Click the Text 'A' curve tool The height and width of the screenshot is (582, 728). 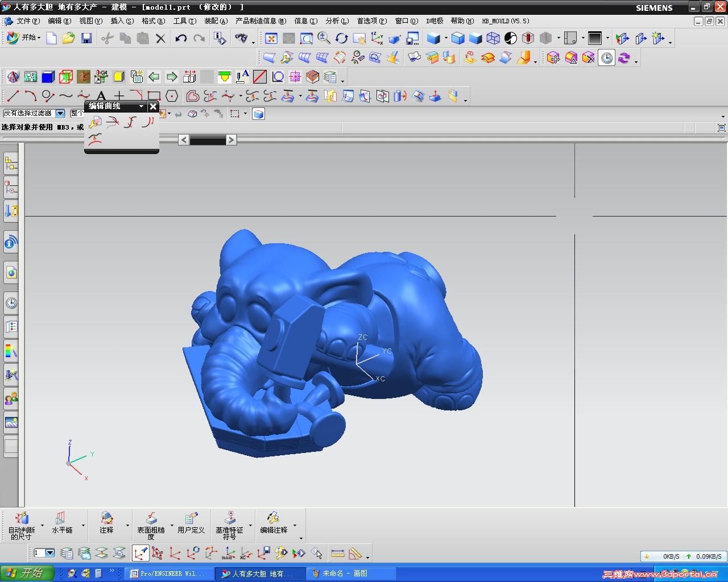click(x=101, y=96)
